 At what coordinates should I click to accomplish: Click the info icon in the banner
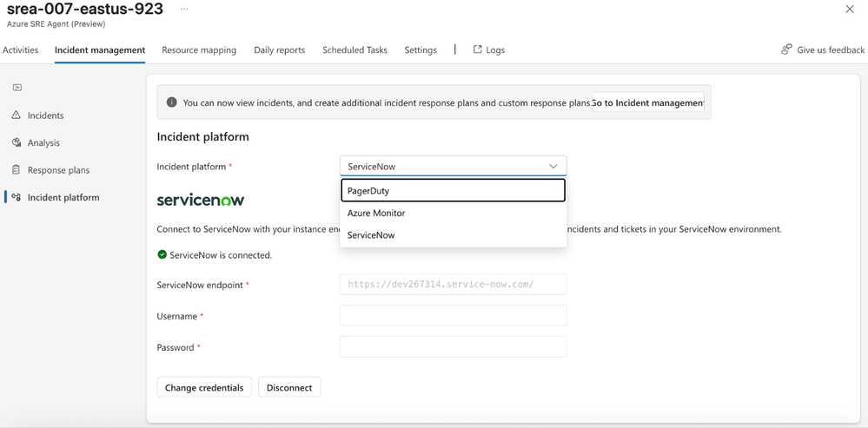click(x=172, y=102)
